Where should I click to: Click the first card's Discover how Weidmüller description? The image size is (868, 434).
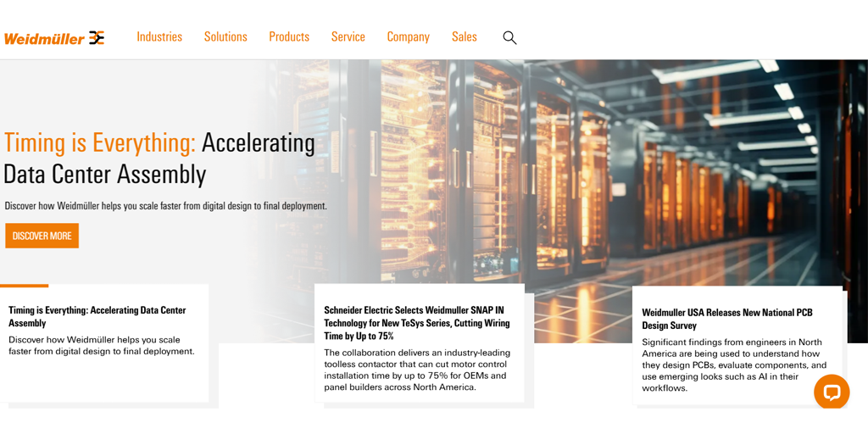click(102, 345)
